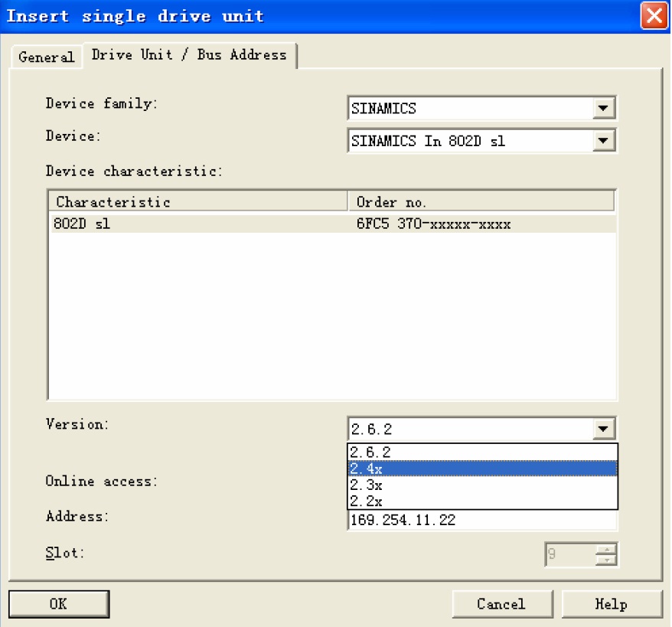Open the Device family dropdown arrow

603,108
